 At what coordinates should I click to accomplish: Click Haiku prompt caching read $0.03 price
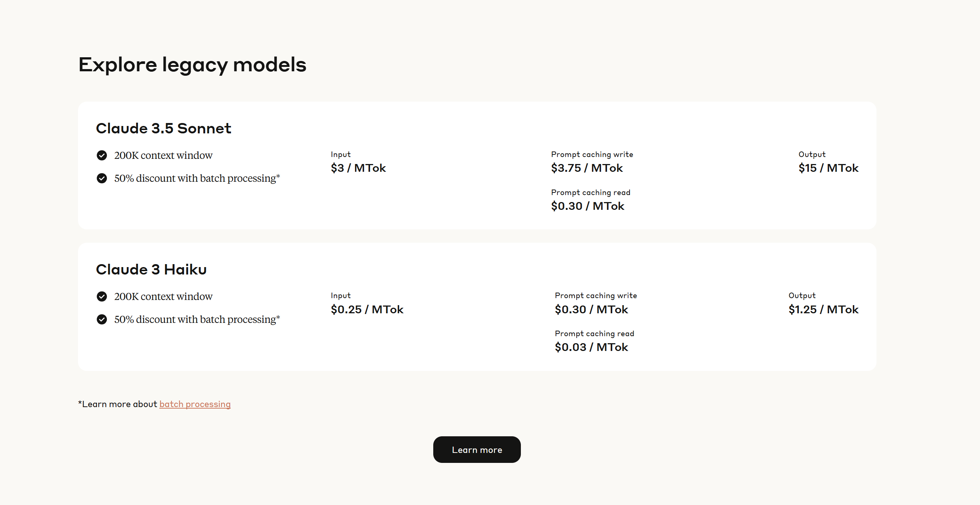(591, 347)
